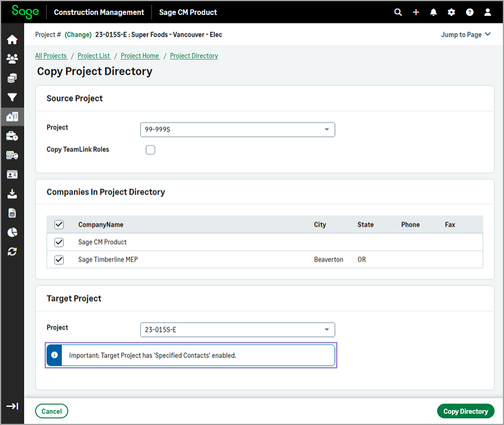This screenshot has width=504, height=425.
Task: Open the Target Project dropdown showing 23-015S-E
Action: 238,330
